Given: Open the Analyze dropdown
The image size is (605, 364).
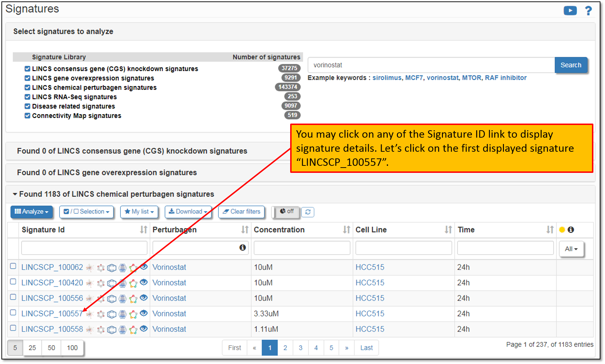Looking at the screenshot, I should 31,212.
